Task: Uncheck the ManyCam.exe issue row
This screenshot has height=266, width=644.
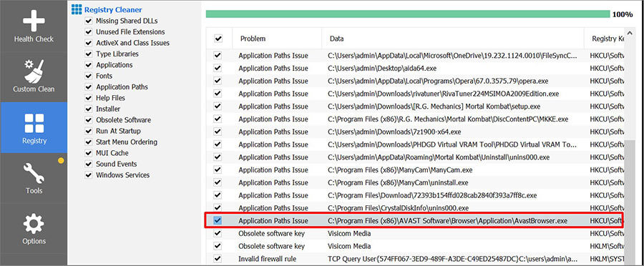Action: tap(218, 170)
